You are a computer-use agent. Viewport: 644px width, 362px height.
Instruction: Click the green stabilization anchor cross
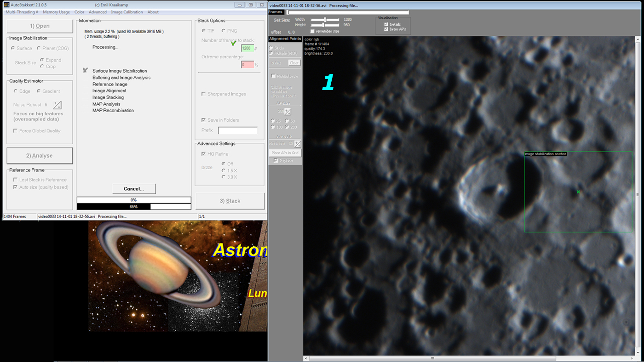point(578,192)
